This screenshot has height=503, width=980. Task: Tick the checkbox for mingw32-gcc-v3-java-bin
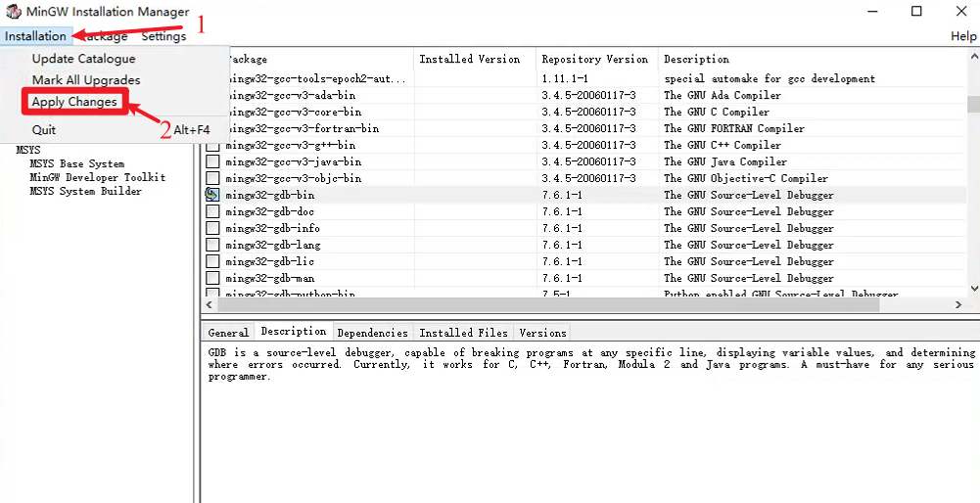(212, 161)
